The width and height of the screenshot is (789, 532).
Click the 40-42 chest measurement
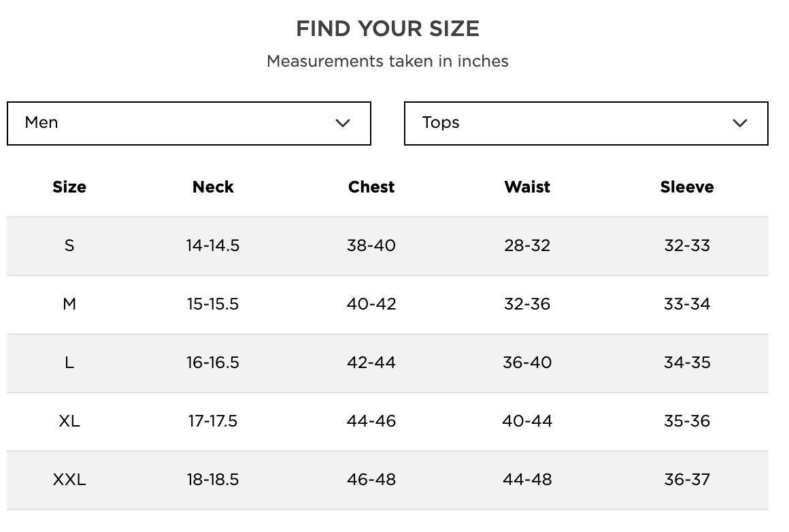point(371,304)
